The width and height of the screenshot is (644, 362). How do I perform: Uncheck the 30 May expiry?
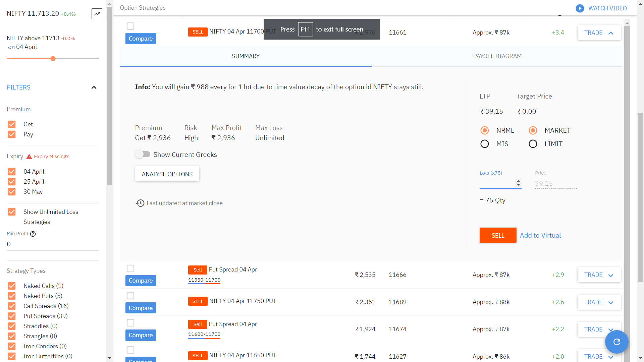coord(12,192)
